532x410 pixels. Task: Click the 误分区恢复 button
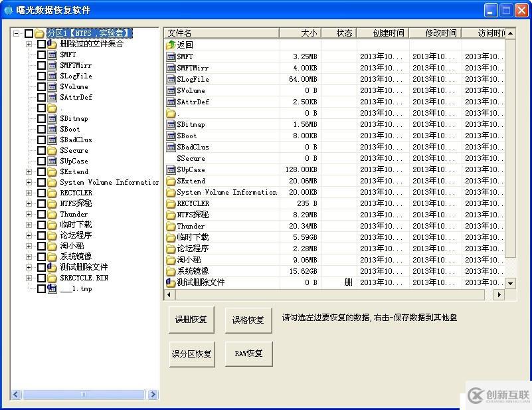coord(192,354)
